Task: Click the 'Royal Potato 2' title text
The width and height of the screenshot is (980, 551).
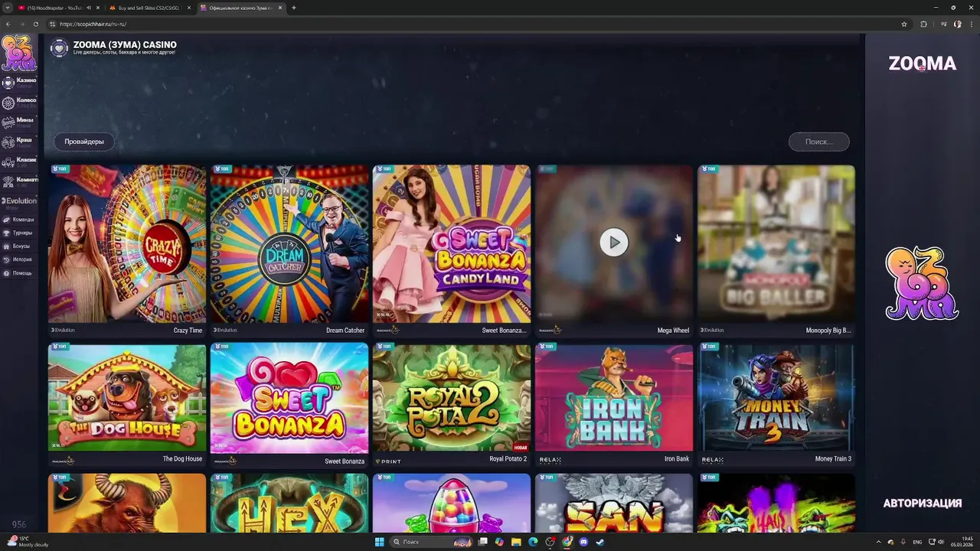Action: [x=508, y=459]
